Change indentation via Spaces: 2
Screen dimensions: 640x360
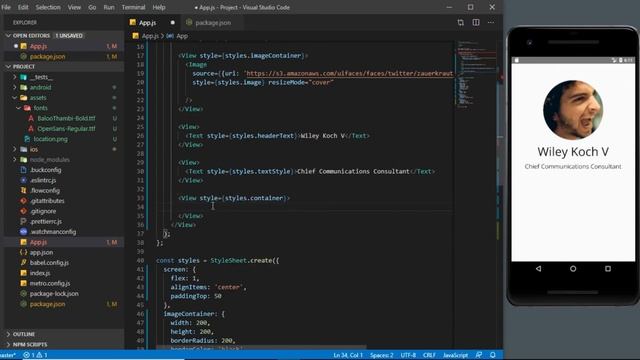(382, 355)
